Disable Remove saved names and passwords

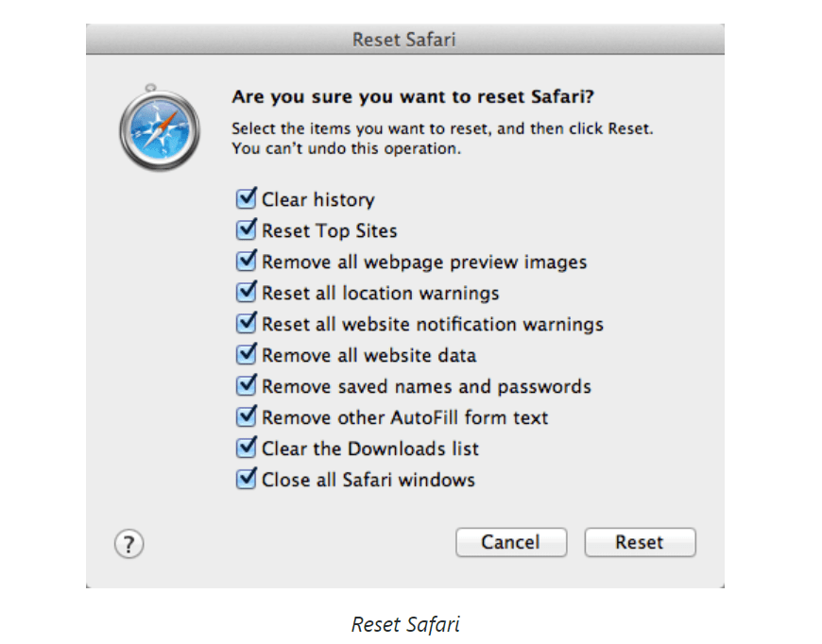[x=246, y=385]
